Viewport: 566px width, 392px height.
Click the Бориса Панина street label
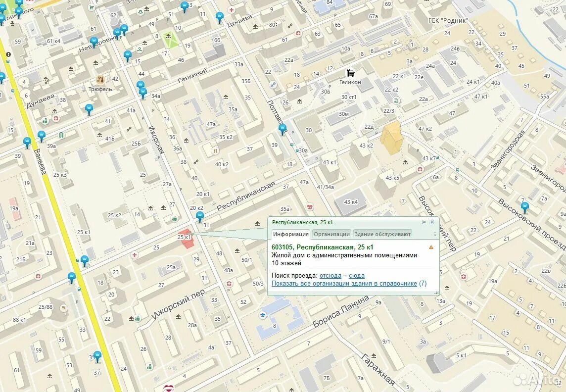pyautogui.click(x=341, y=311)
